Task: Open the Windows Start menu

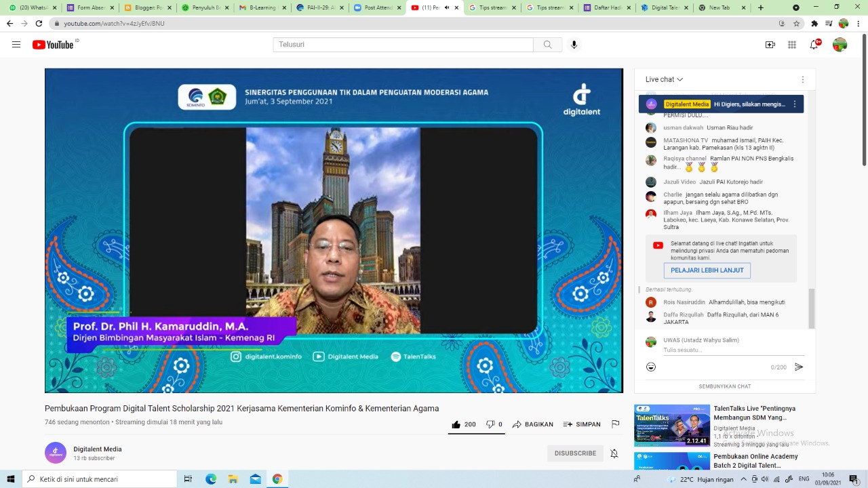Action: click(10, 479)
